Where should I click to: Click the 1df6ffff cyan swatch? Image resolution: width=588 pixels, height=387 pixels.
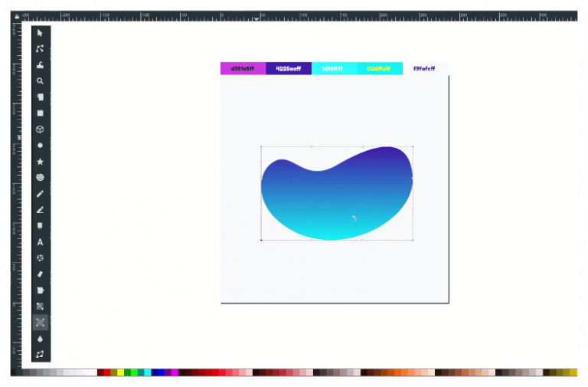tap(334, 69)
